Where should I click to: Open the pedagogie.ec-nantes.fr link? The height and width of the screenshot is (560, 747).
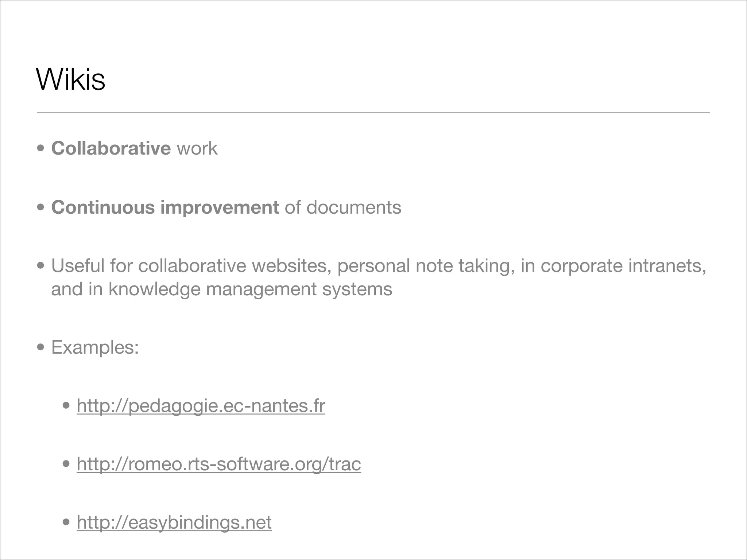click(x=201, y=405)
